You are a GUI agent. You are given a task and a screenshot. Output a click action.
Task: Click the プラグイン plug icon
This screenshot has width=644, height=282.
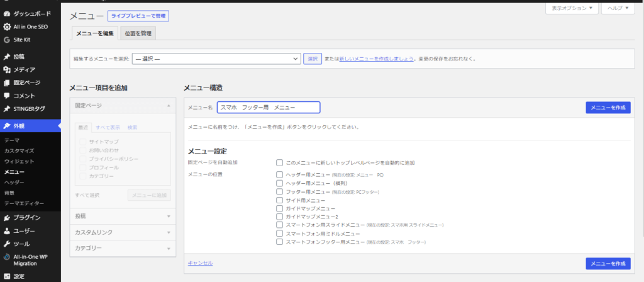point(6,217)
